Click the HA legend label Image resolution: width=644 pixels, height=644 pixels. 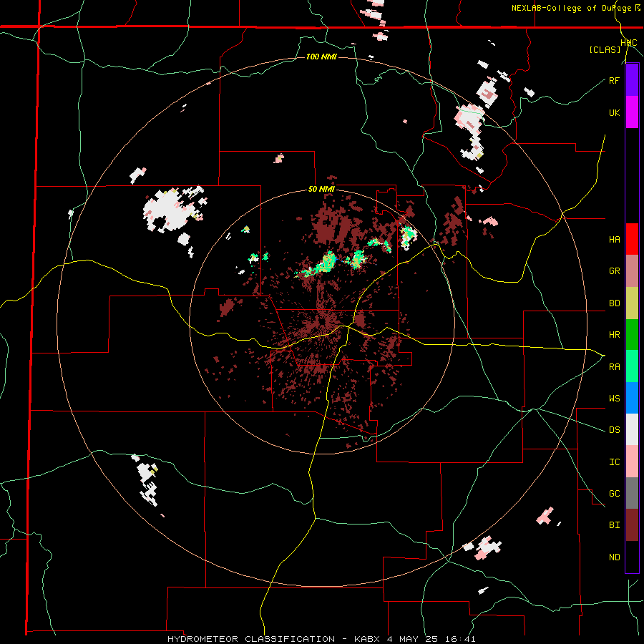coord(614,240)
